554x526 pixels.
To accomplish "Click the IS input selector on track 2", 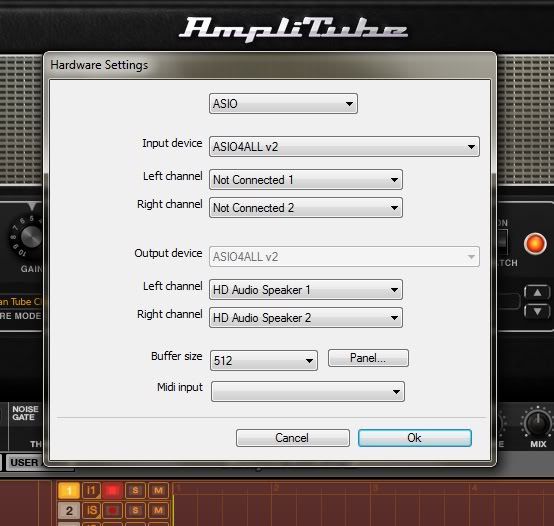I will [92, 511].
